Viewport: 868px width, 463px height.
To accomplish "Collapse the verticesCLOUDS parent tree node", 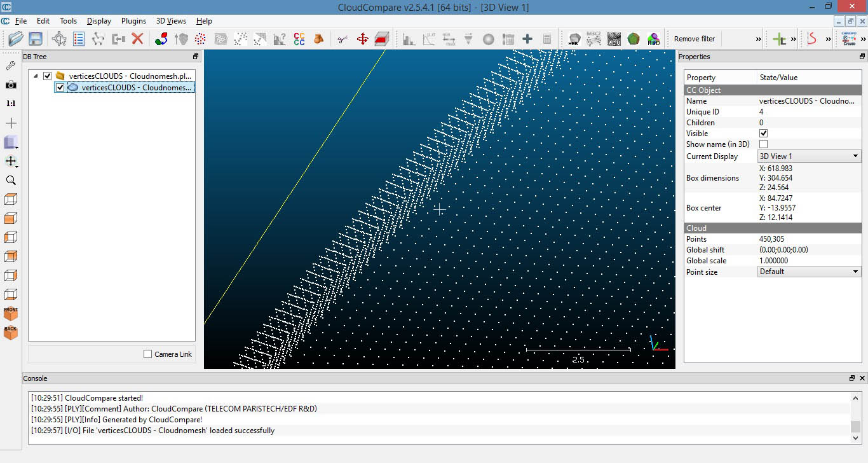I will point(36,76).
